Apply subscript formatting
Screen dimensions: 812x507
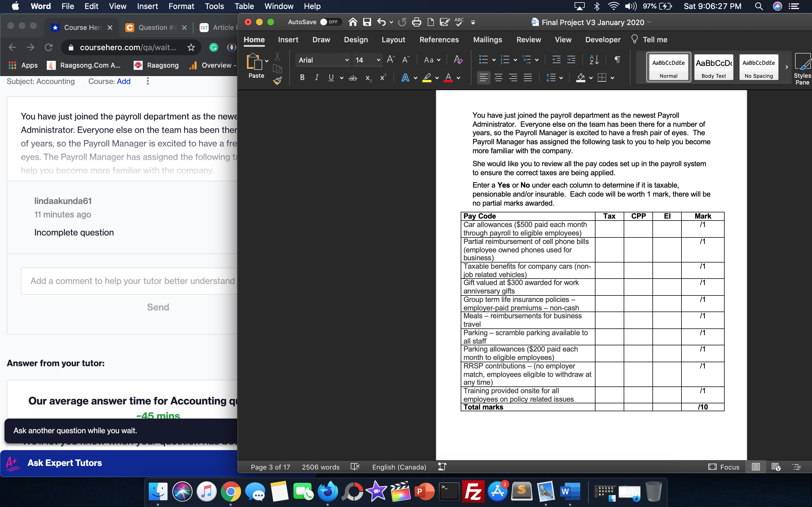tap(369, 78)
